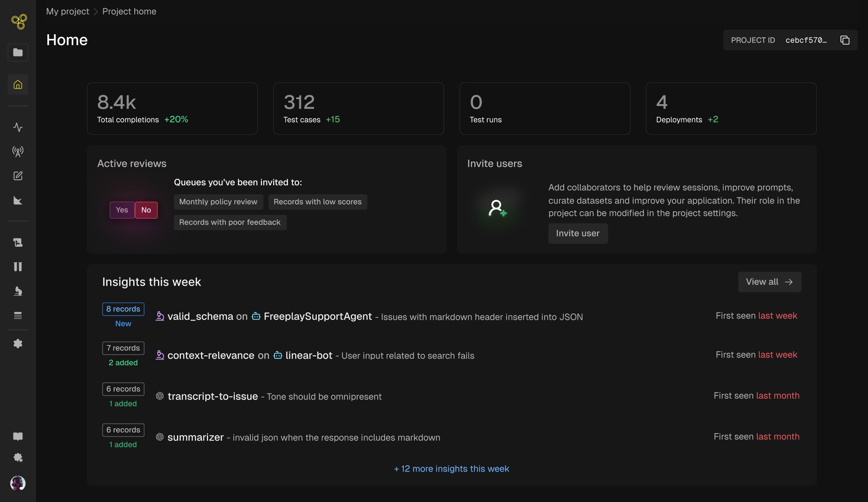Copy the project ID with copy icon
Screen dimensions: 868x502
point(845,40)
